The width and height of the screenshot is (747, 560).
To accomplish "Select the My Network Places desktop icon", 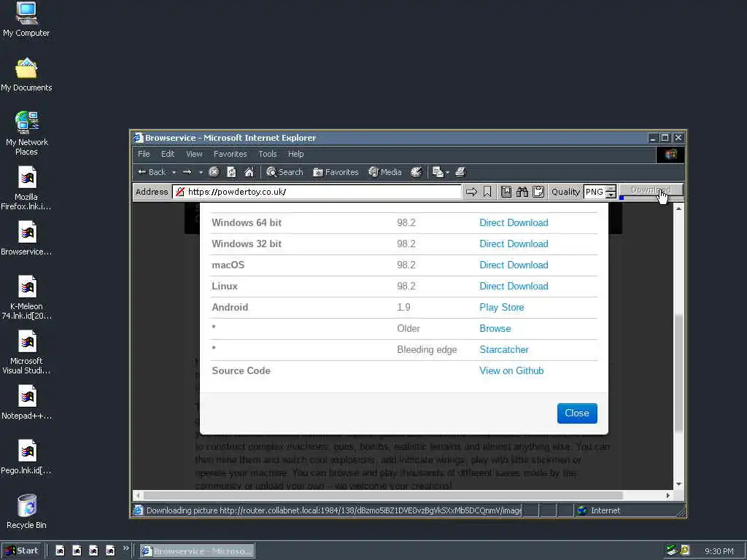I will click(x=26, y=134).
